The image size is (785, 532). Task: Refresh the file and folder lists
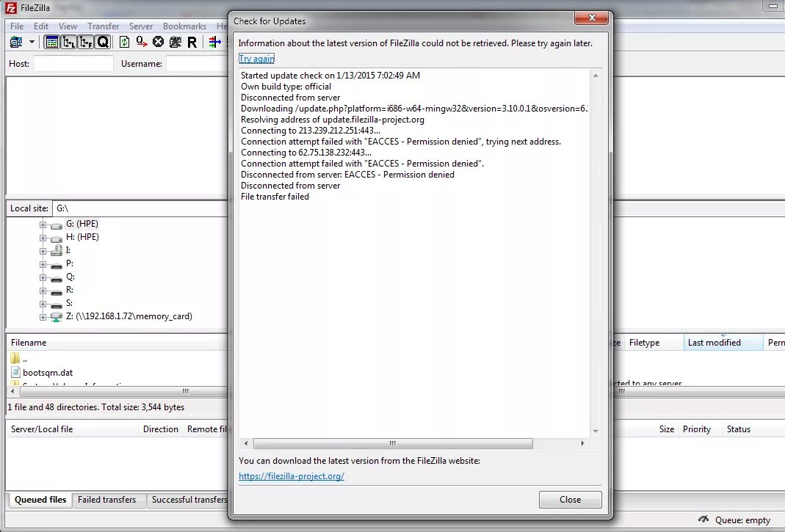124,42
